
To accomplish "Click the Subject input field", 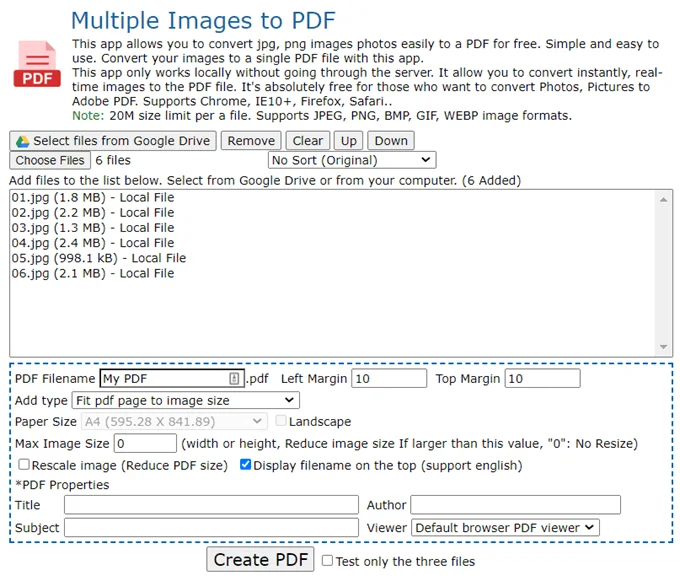I will coord(212,528).
